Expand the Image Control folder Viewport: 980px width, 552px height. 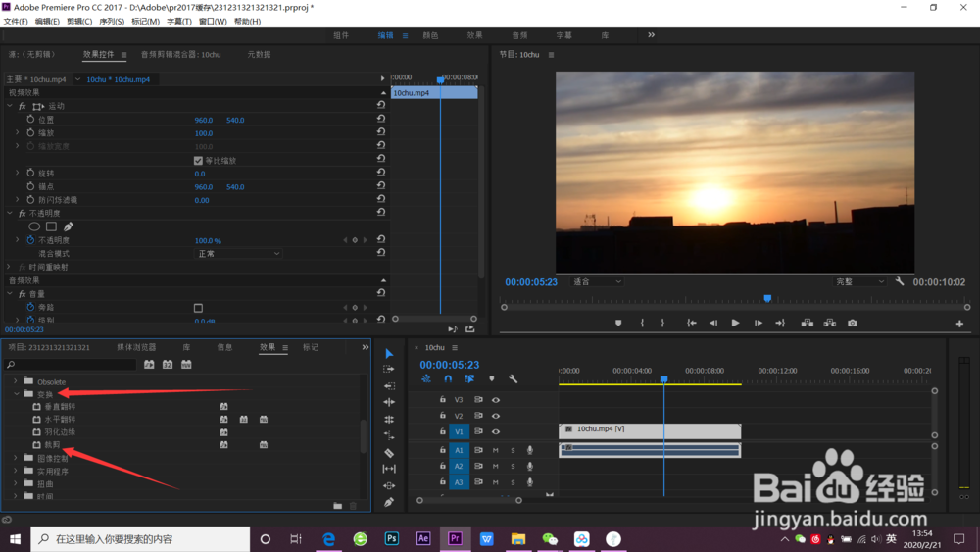16,458
